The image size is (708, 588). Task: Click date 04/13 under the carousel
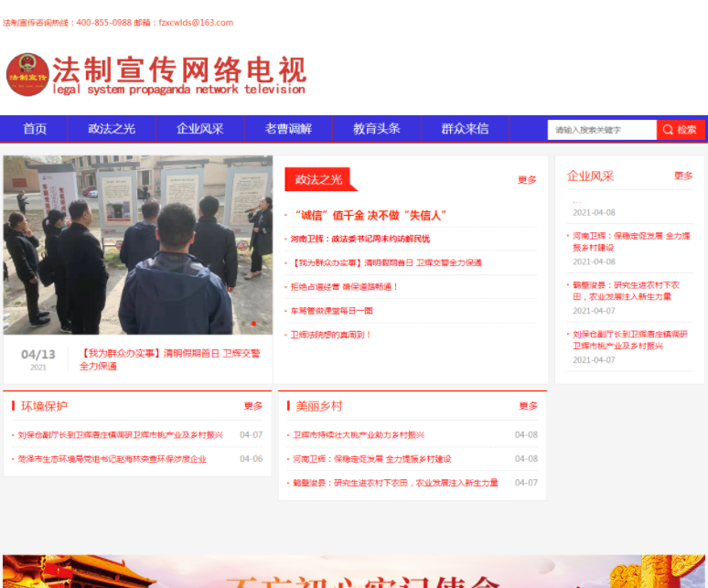[38, 355]
